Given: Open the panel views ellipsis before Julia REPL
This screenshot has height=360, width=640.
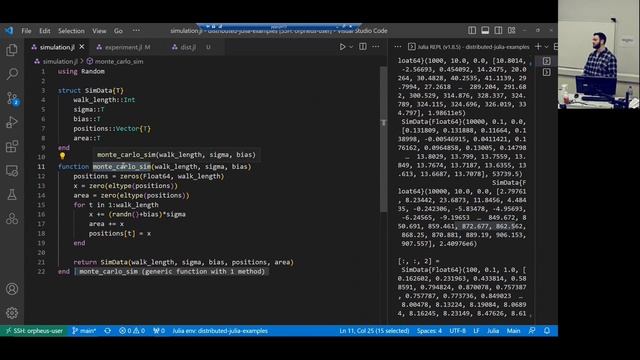Looking at the screenshot, I should point(398,47).
